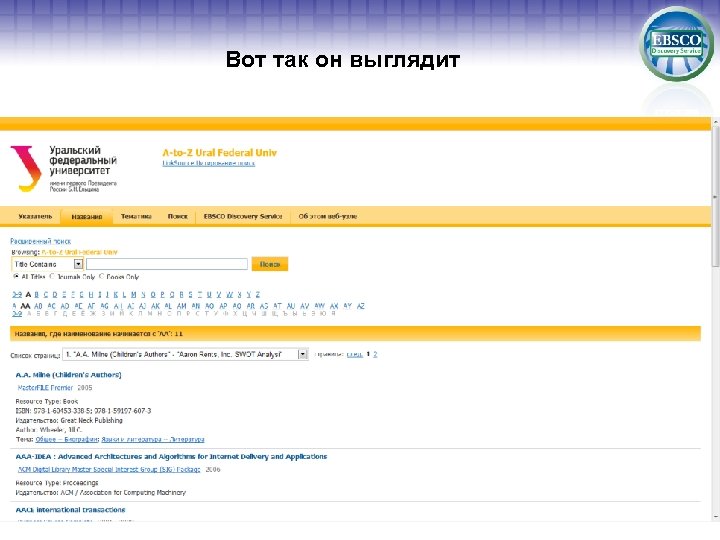This screenshot has height=540, width=720.
Task: Go to the next page via след. link
Action: pos(354,354)
